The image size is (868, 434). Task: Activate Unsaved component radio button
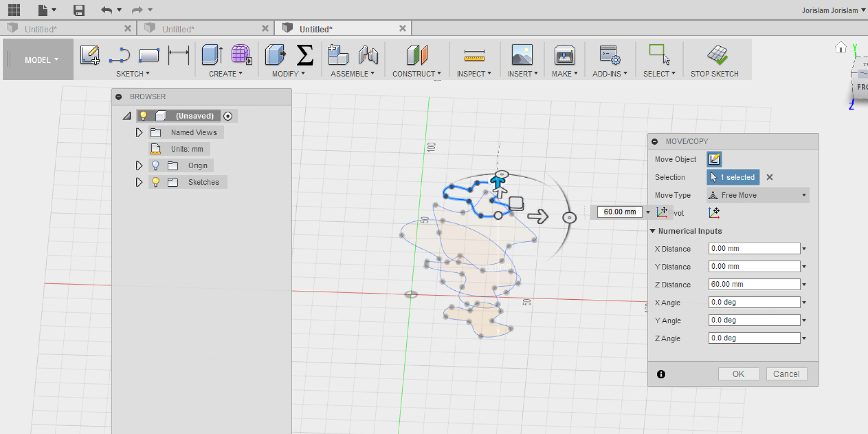tap(228, 116)
